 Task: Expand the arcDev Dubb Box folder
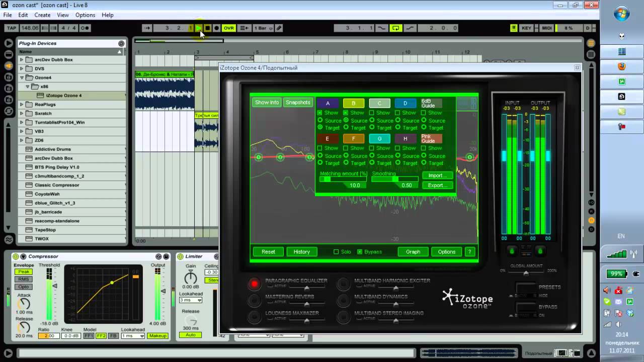[x=22, y=60]
